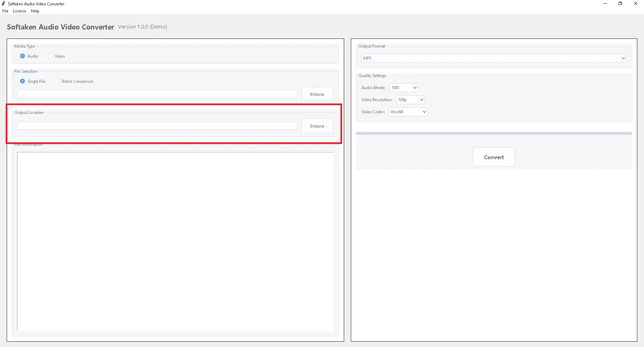Choose Single File selection mode
The image size is (644, 347).
click(22, 81)
